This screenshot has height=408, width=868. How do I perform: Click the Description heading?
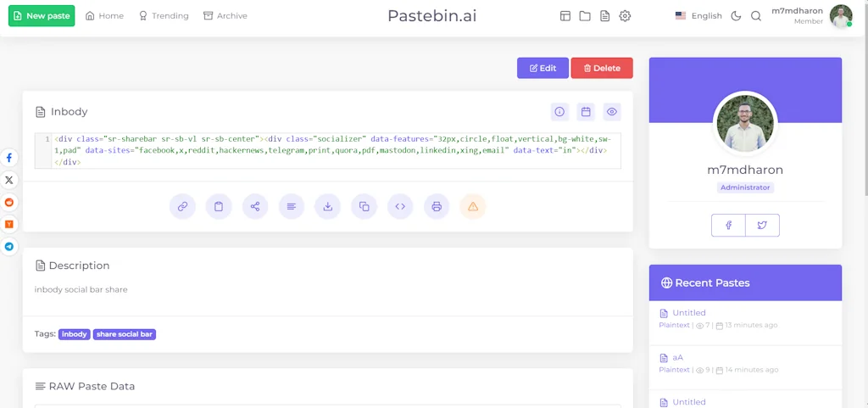(79, 265)
